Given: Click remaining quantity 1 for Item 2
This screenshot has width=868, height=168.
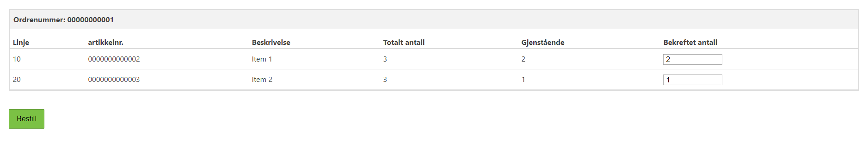Looking at the screenshot, I should tap(523, 80).
